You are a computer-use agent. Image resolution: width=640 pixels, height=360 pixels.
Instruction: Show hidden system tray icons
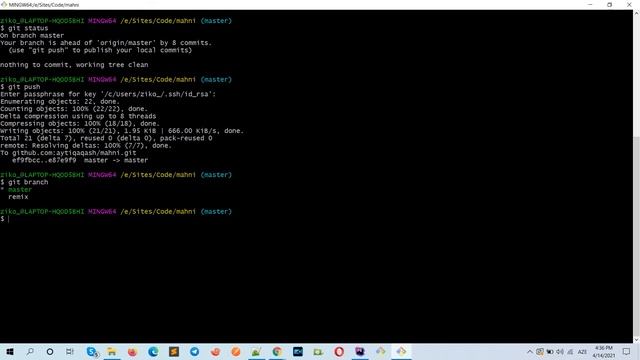coord(530,351)
